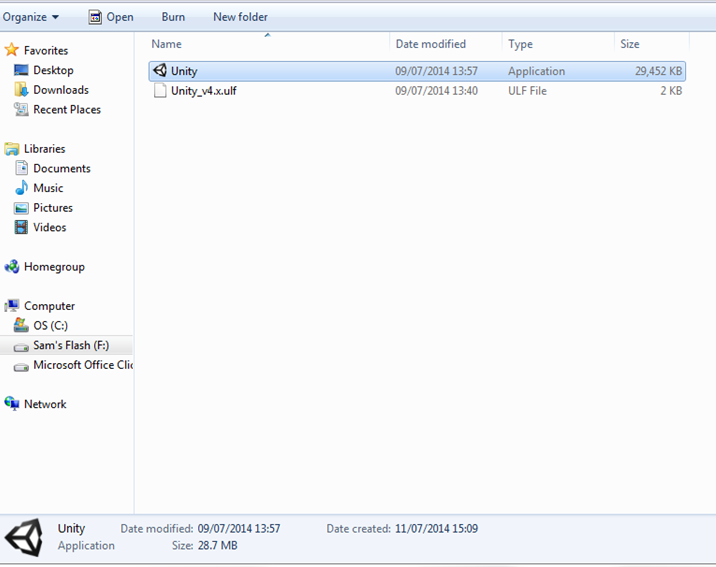Open Computer in navigation pane
The image size is (716, 567).
click(x=49, y=306)
